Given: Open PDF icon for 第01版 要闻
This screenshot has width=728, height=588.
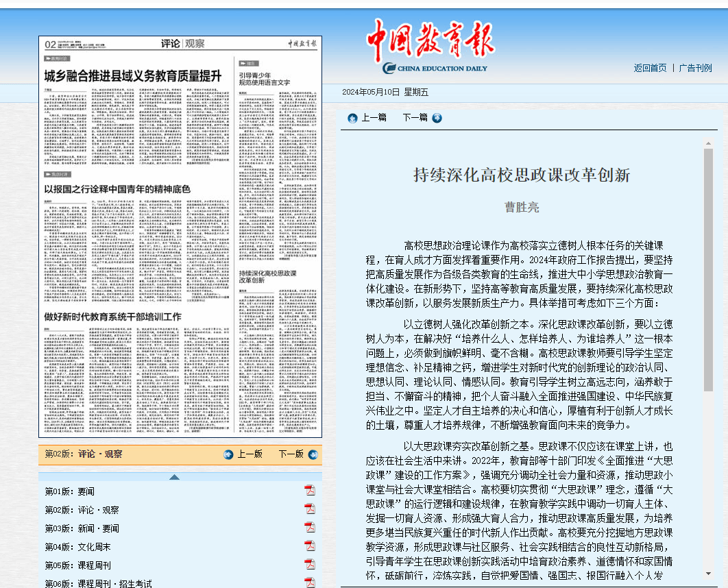Looking at the screenshot, I should pyautogui.click(x=310, y=490).
